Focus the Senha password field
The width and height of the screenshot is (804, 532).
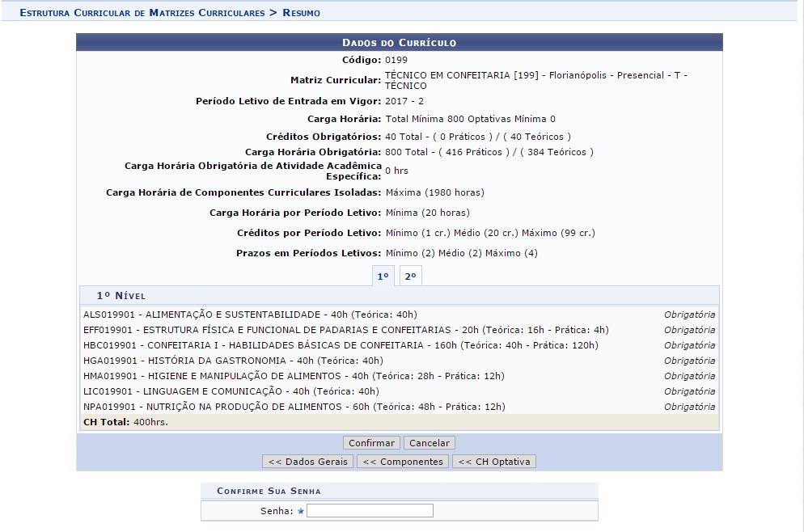(x=370, y=511)
